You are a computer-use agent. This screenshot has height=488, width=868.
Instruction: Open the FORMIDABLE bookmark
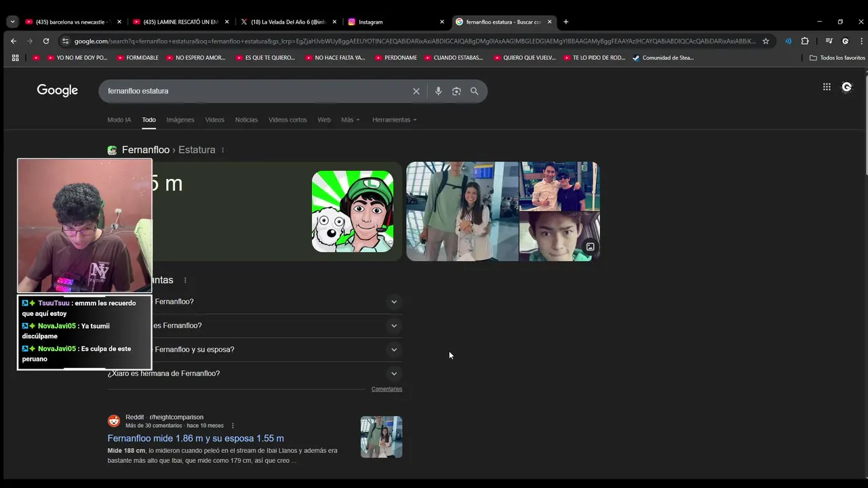pyautogui.click(x=138, y=58)
